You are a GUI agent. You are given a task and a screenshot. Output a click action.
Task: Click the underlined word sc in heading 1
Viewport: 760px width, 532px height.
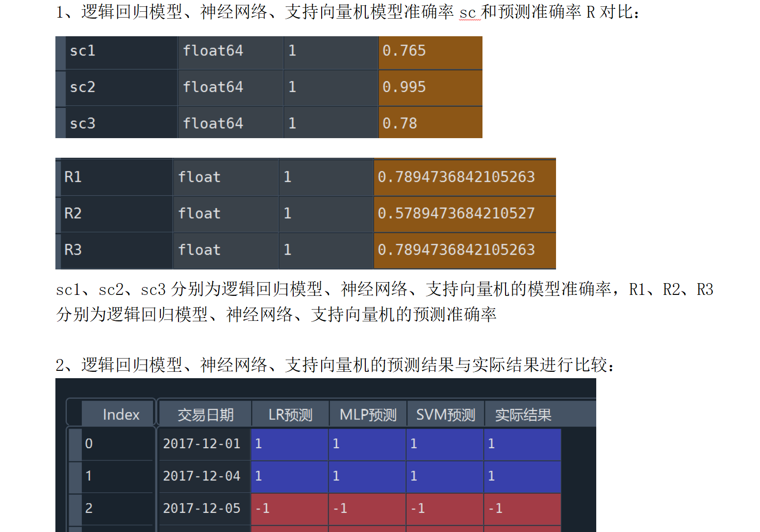pos(468,13)
